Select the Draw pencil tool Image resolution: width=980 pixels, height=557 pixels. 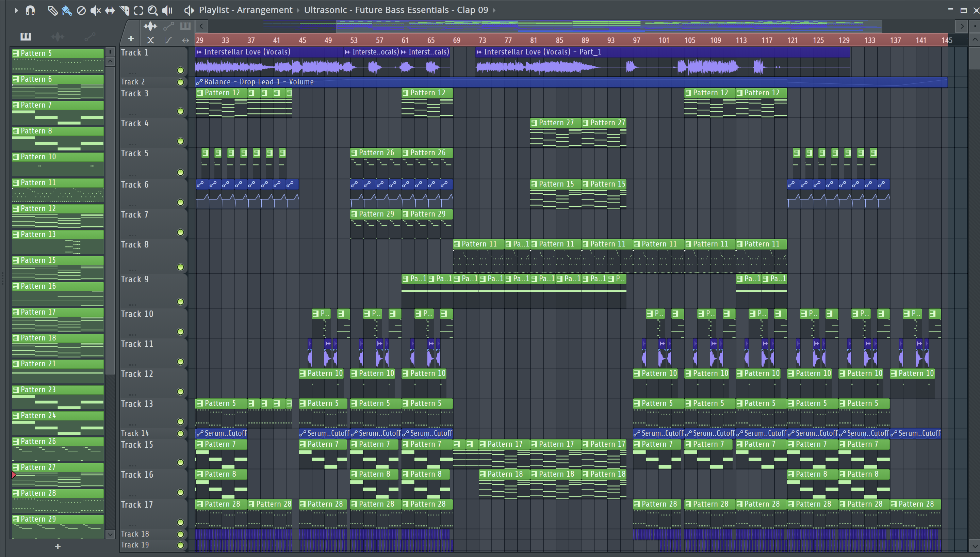(x=52, y=10)
